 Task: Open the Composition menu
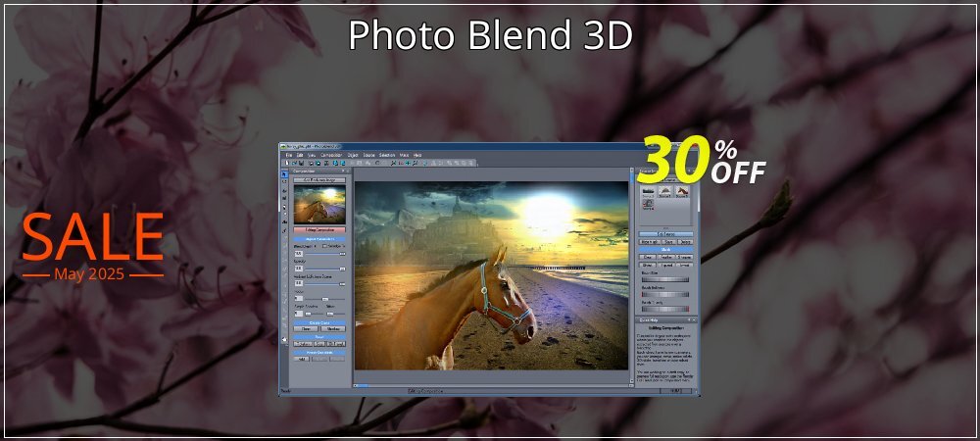click(331, 155)
